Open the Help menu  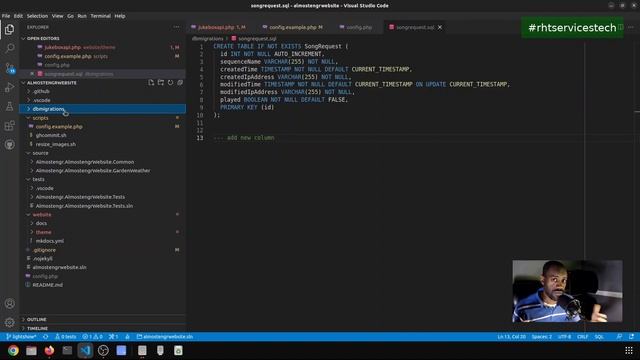click(120, 16)
